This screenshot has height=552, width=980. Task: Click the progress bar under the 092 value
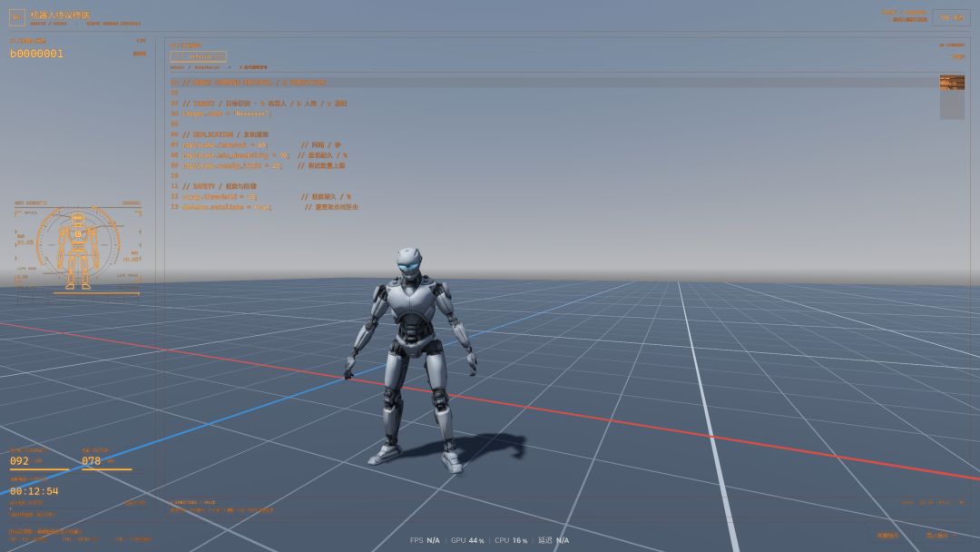coord(39,468)
